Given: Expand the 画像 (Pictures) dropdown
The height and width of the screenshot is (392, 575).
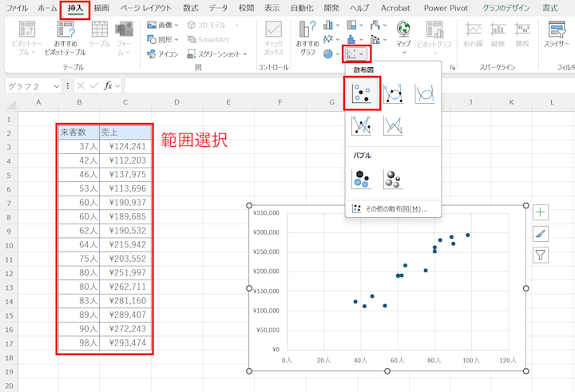Looking at the screenshot, I should click(176, 25).
